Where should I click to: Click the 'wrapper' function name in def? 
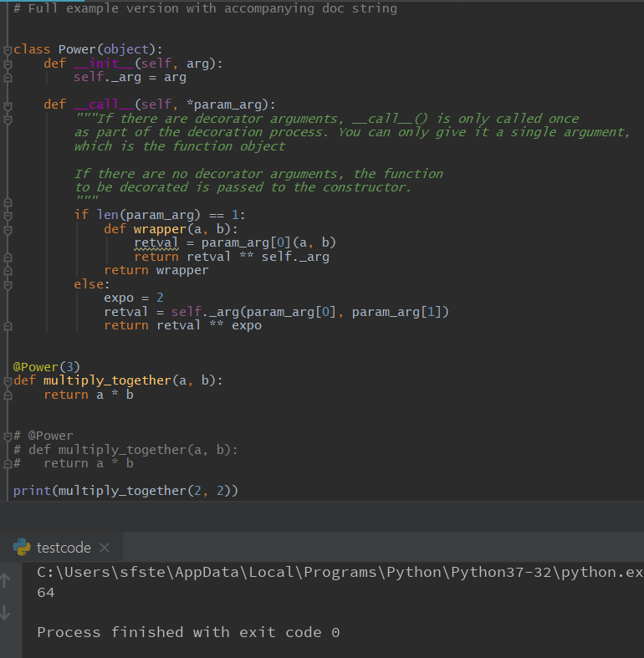pos(160,229)
